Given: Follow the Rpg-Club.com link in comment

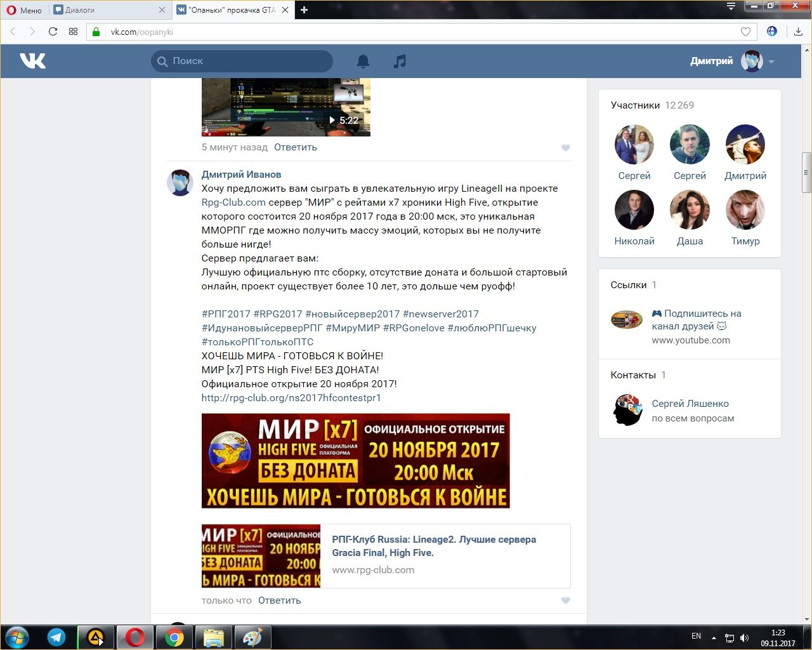Looking at the screenshot, I should tap(233, 202).
